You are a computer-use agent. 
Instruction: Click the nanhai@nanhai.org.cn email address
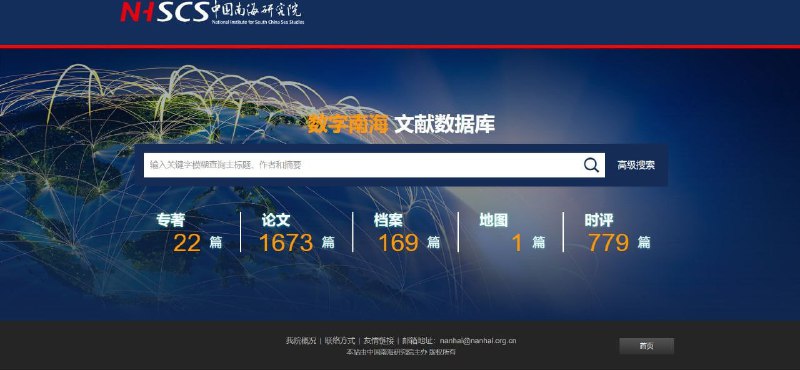point(478,341)
